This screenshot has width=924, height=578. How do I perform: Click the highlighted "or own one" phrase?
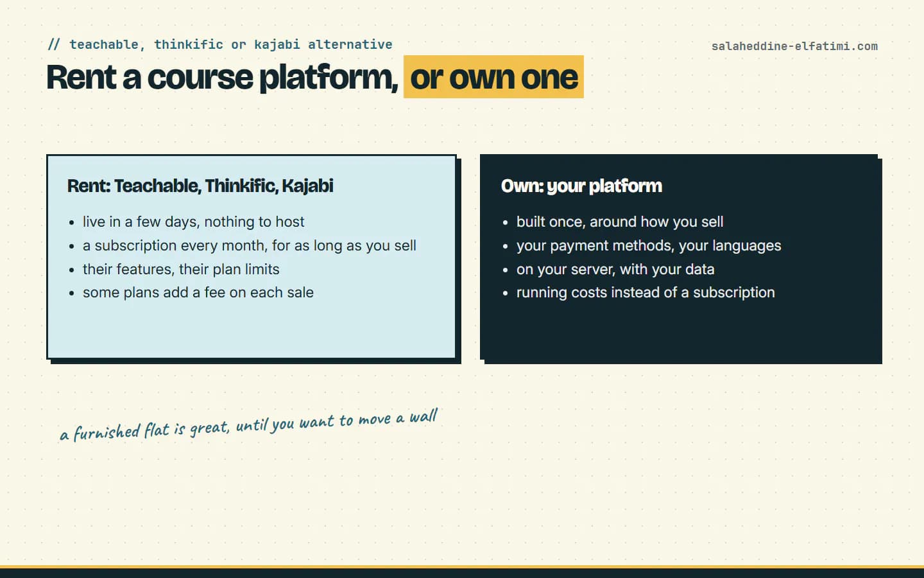coord(493,77)
